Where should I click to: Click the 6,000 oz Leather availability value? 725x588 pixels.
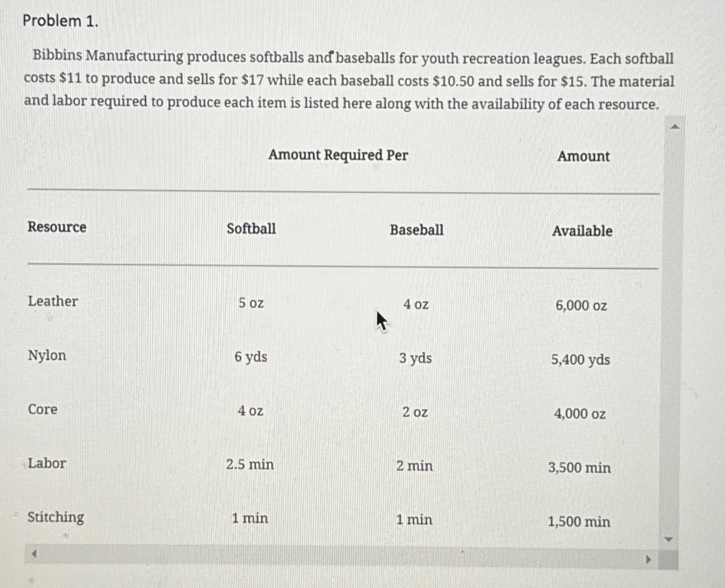click(581, 306)
